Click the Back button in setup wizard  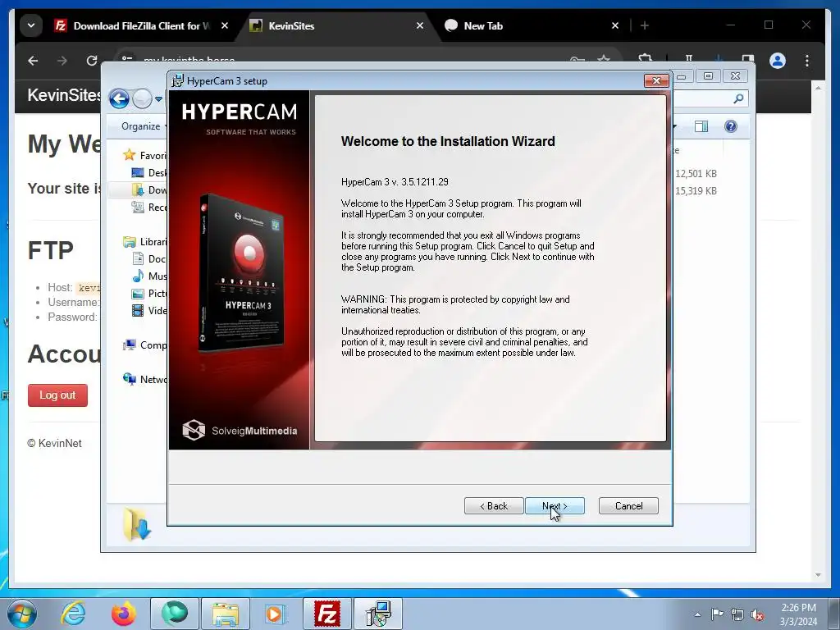coord(493,505)
